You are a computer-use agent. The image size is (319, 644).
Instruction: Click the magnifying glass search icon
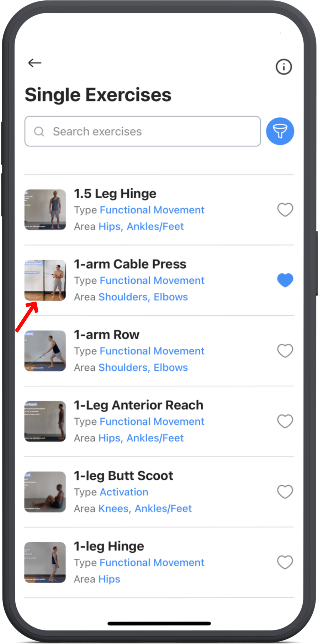39,131
